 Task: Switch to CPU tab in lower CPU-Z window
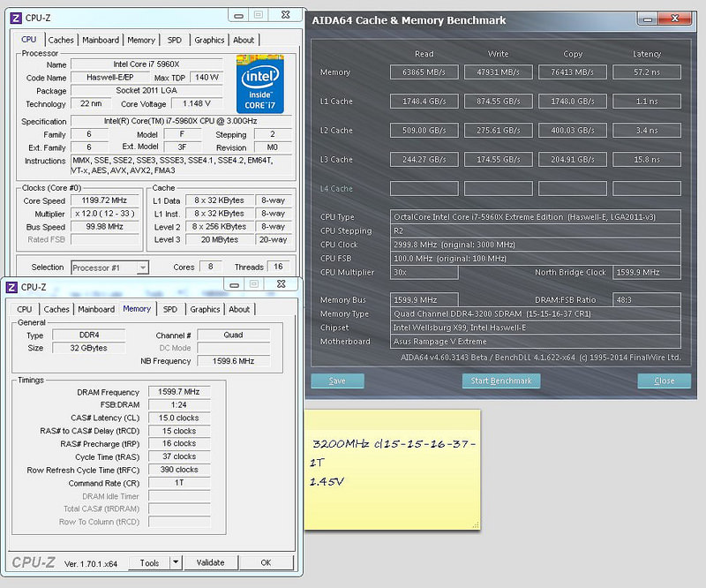pyautogui.click(x=25, y=310)
